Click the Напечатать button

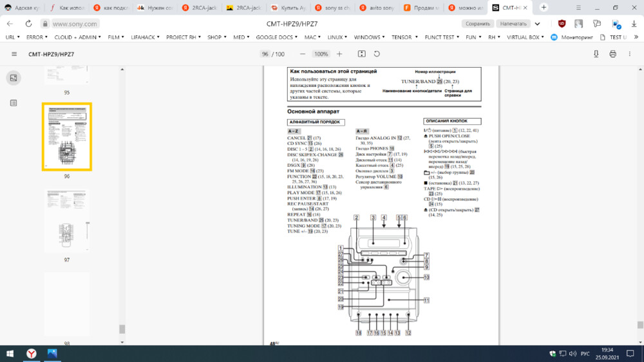click(513, 24)
